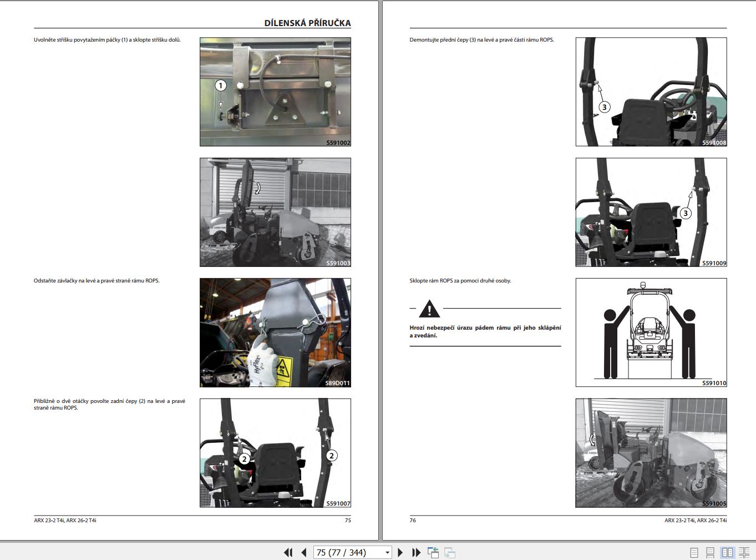
Task: Jump to the last page
Action: [416, 552]
